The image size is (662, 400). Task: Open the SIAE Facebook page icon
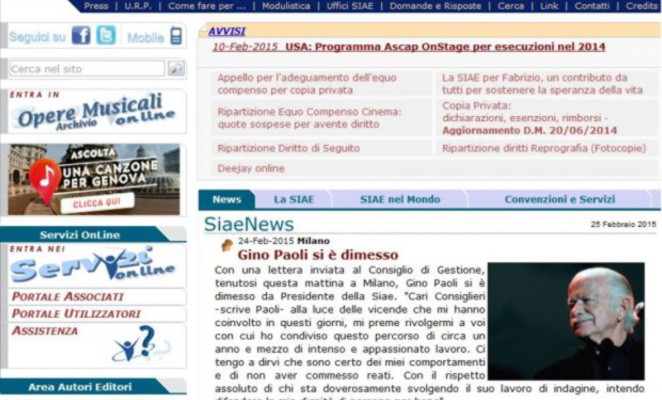(x=81, y=36)
